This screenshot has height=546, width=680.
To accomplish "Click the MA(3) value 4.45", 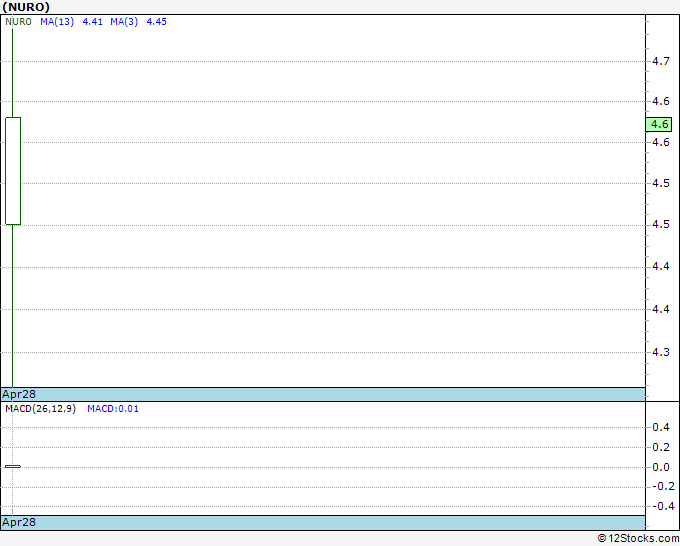I will pyautogui.click(x=157, y=22).
